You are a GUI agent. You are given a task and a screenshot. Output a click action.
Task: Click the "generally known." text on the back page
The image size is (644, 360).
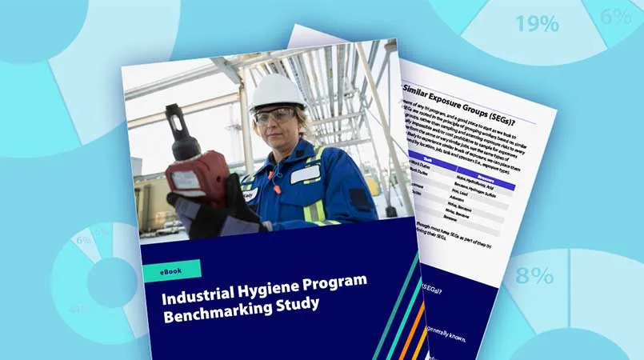(446, 335)
